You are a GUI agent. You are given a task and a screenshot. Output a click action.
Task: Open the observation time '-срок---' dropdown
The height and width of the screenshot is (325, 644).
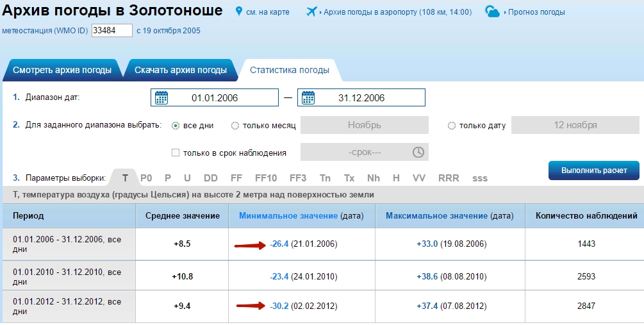(365, 152)
